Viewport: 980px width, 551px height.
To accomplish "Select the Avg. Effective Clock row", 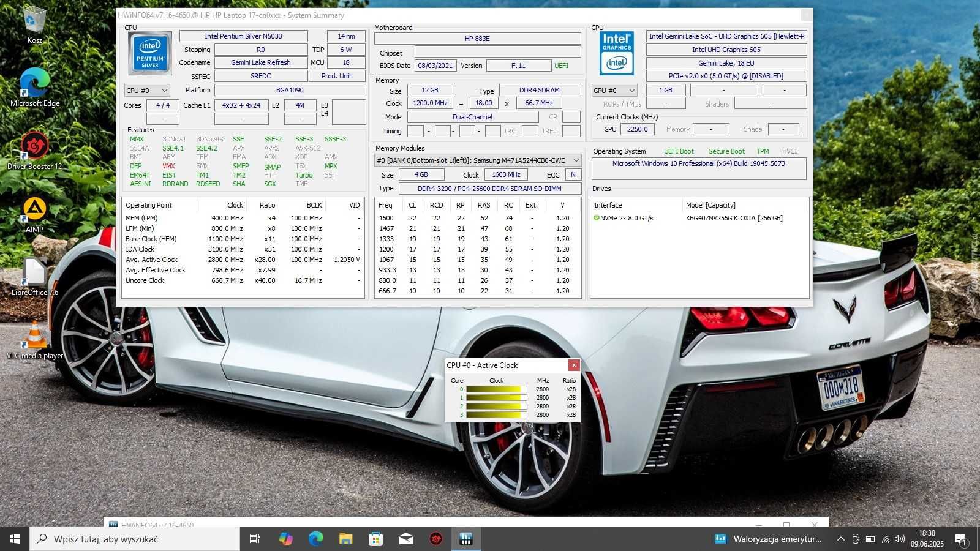I will (x=243, y=270).
